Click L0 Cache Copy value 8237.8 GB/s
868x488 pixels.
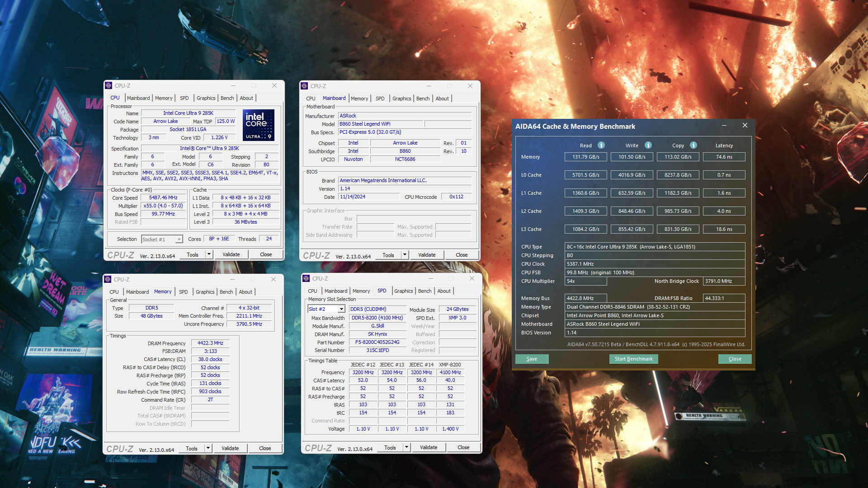[x=678, y=175]
